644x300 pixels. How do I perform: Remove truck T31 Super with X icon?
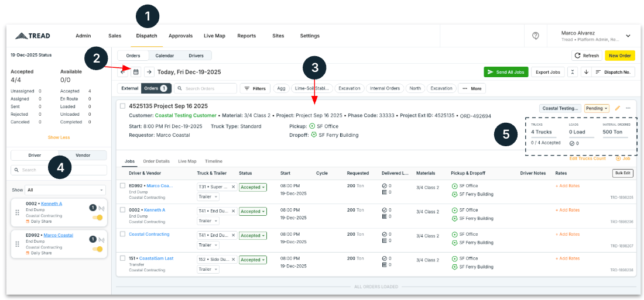click(x=233, y=187)
